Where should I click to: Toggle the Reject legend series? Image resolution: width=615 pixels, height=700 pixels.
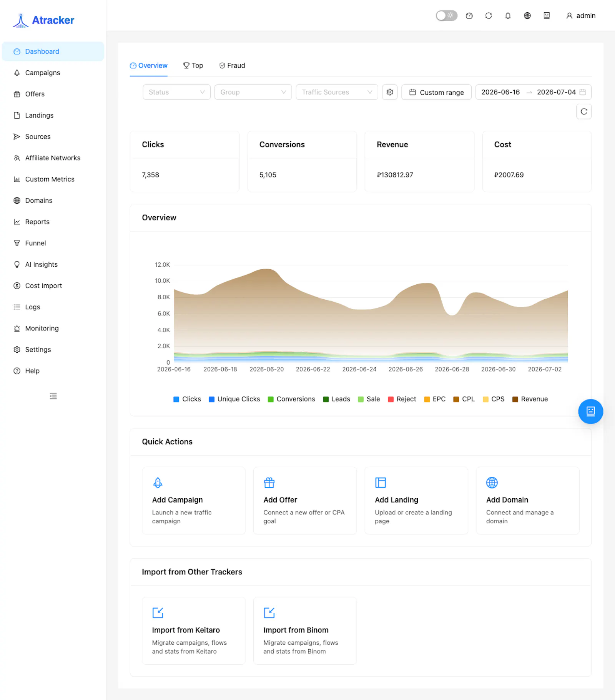[x=402, y=399]
